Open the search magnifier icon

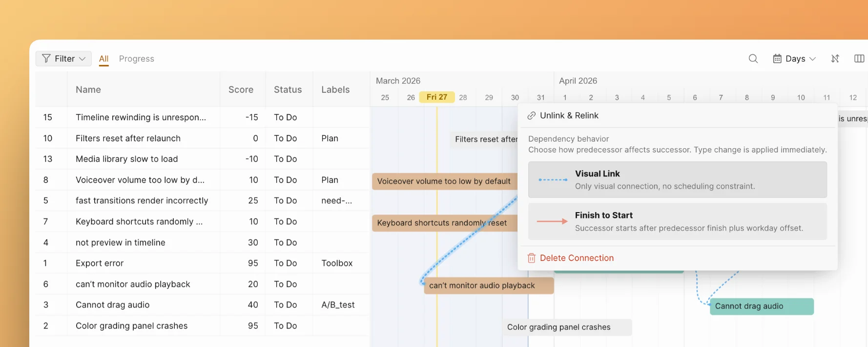pyautogui.click(x=753, y=59)
